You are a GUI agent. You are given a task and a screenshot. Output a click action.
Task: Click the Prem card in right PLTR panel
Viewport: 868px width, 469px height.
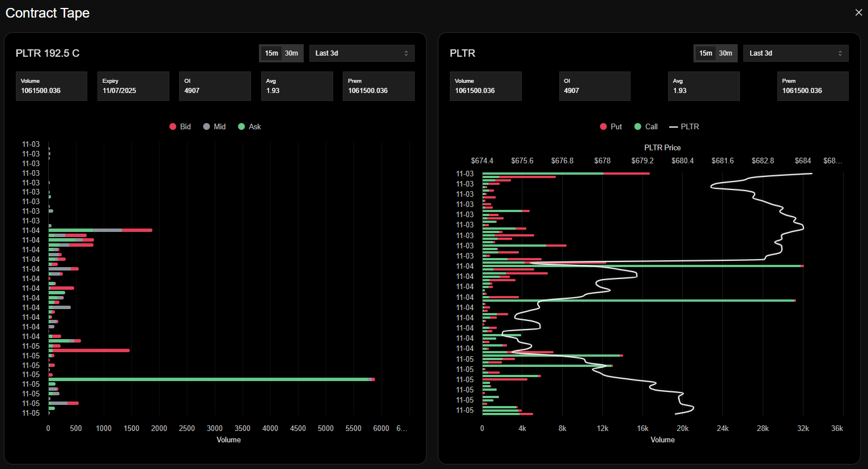click(x=812, y=86)
